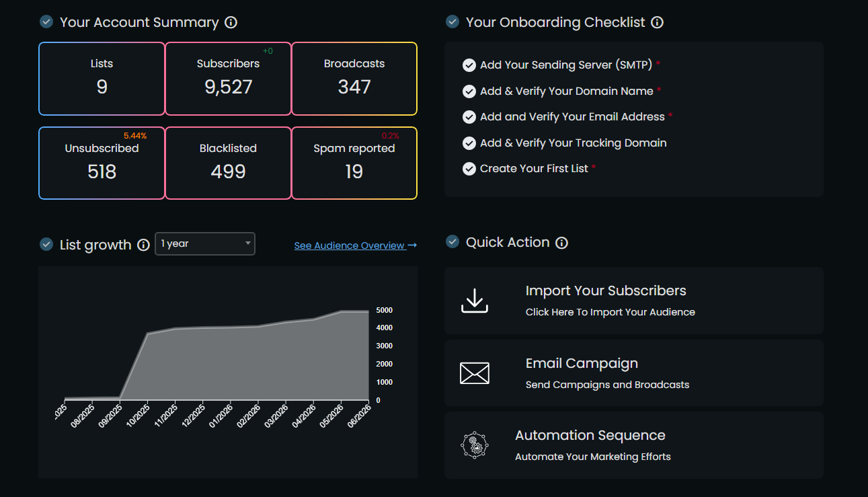Click the Account Summary info icon
This screenshot has width=868, height=497.
click(231, 22)
